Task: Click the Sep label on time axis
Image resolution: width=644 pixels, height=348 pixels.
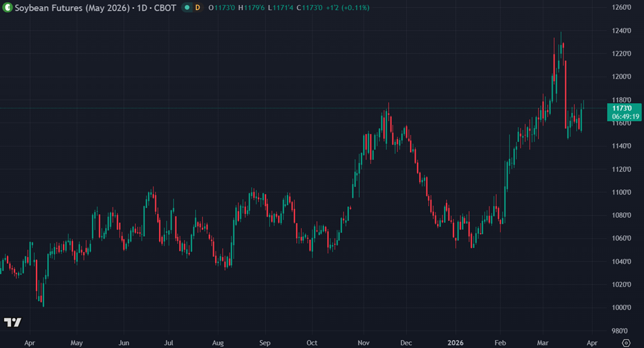Action: pyautogui.click(x=265, y=344)
